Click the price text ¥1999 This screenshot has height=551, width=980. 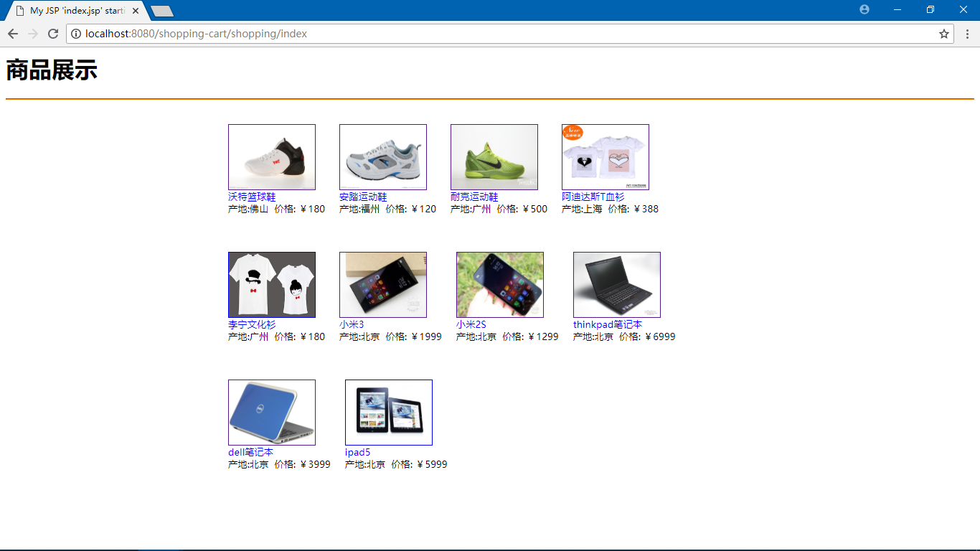tap(425, 336)
